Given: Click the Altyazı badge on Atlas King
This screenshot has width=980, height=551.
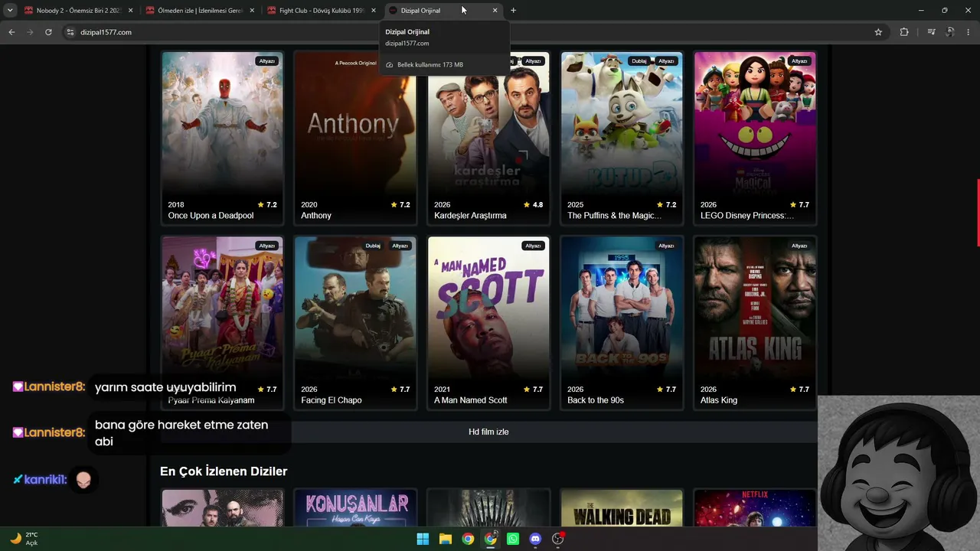Looking at the screenshot, I should pyautogui.click(x=799, y=246).
